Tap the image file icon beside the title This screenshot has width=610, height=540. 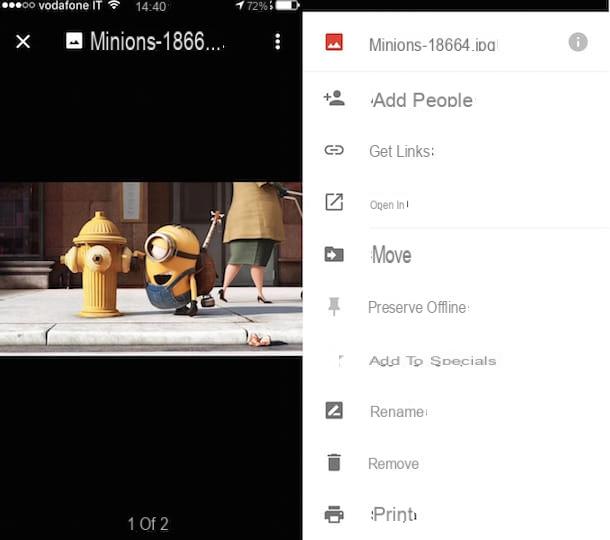pyautogui.click(x=74, y=41)
